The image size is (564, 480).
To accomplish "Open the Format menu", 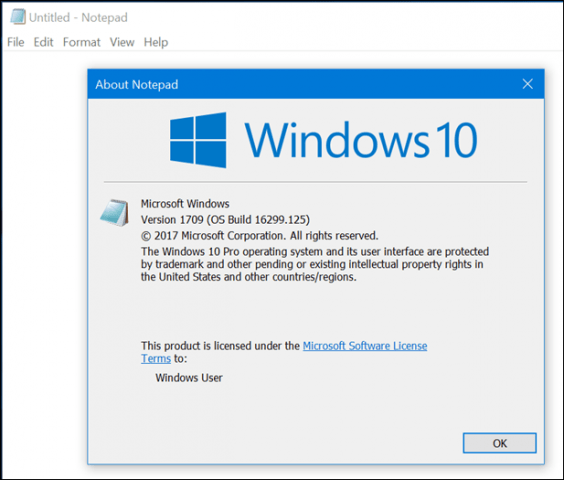I will [x=82, y=42].
